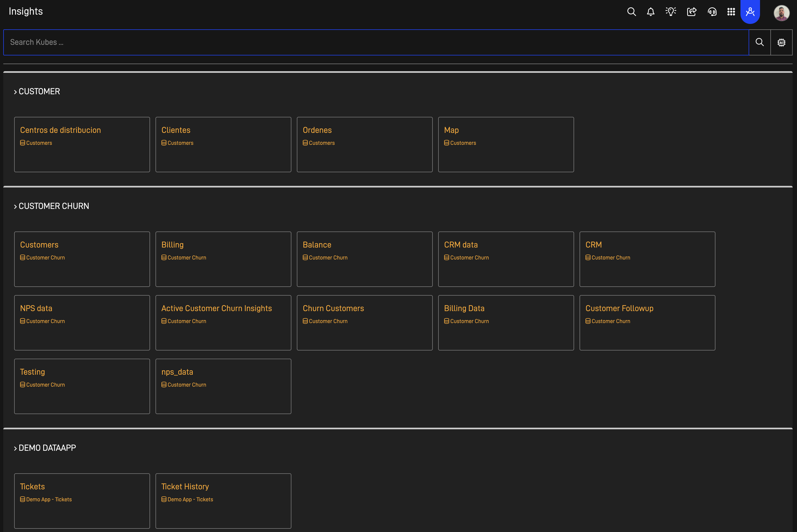
Task: Open the headset support icon
Action: pos(712,11)
